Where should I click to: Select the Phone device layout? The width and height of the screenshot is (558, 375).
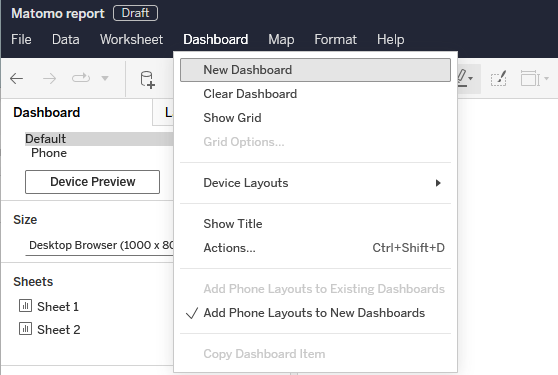(x=49, y=153)
